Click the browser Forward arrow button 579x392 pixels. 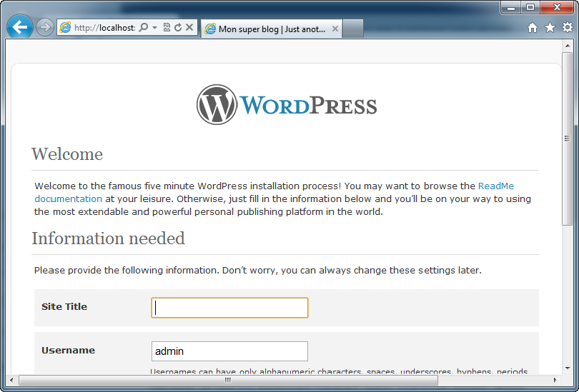click(x=45, y=27)
